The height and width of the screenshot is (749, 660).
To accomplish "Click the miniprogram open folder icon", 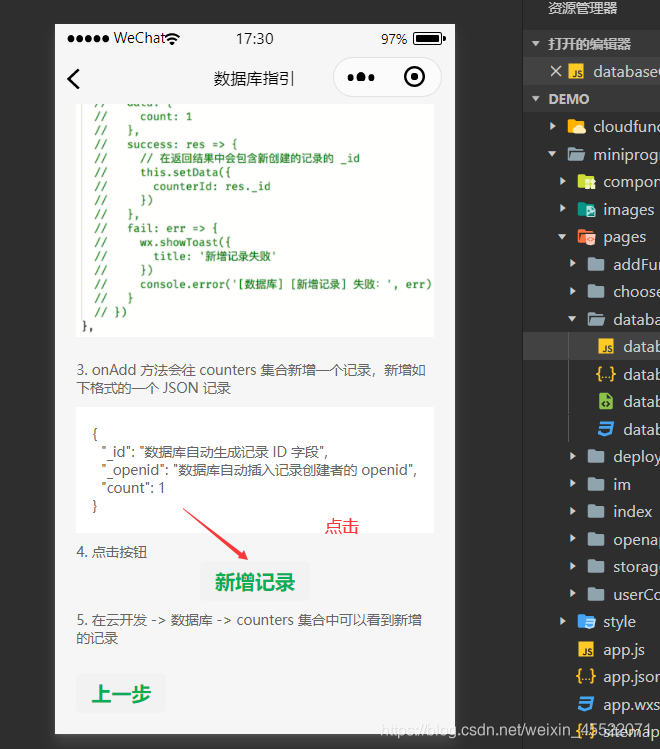I will tap(576, 154).
